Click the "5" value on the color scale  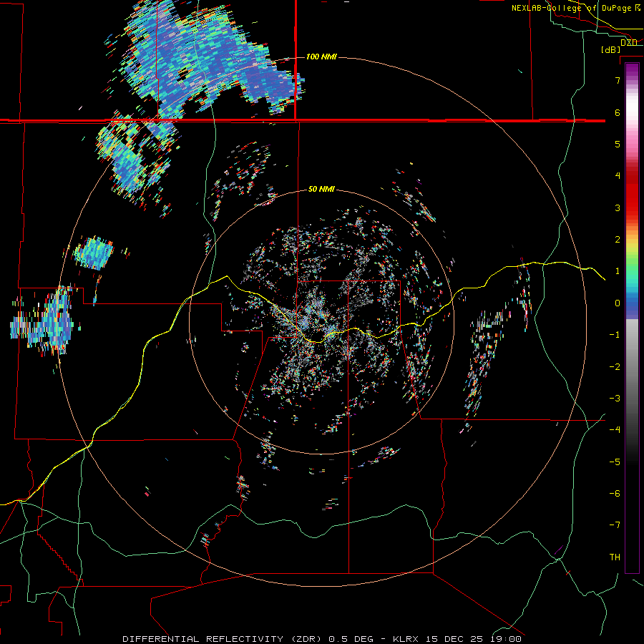(618, 144)
